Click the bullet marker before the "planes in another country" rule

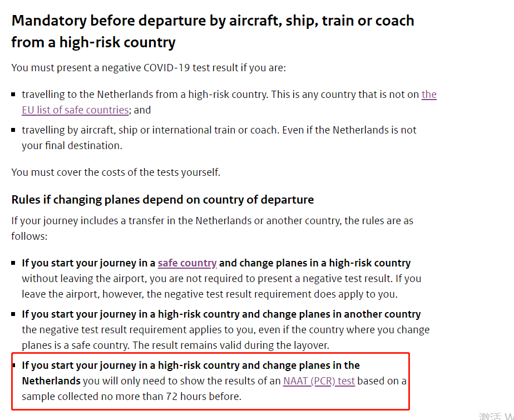click(x=13, y=314)
